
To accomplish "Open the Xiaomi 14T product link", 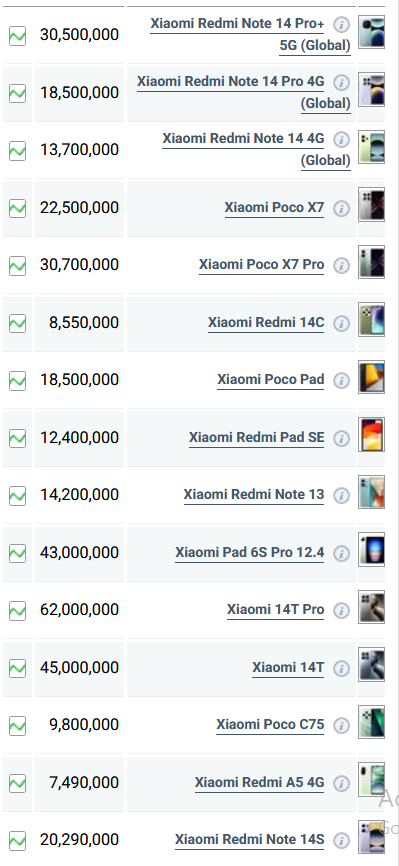I will (x=288, y=667).
